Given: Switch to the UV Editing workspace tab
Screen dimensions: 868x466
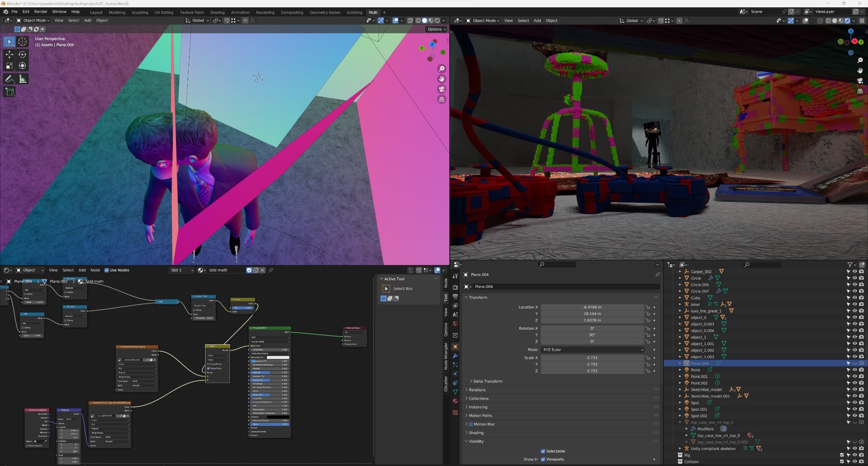Looking at the screenshot, I should pos(164,13).
